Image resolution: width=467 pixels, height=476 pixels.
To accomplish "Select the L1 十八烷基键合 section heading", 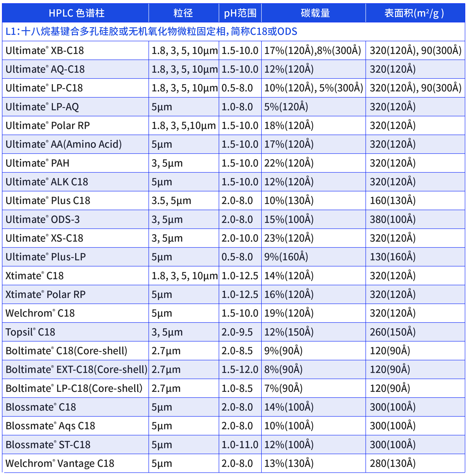I will click(151, 31).
